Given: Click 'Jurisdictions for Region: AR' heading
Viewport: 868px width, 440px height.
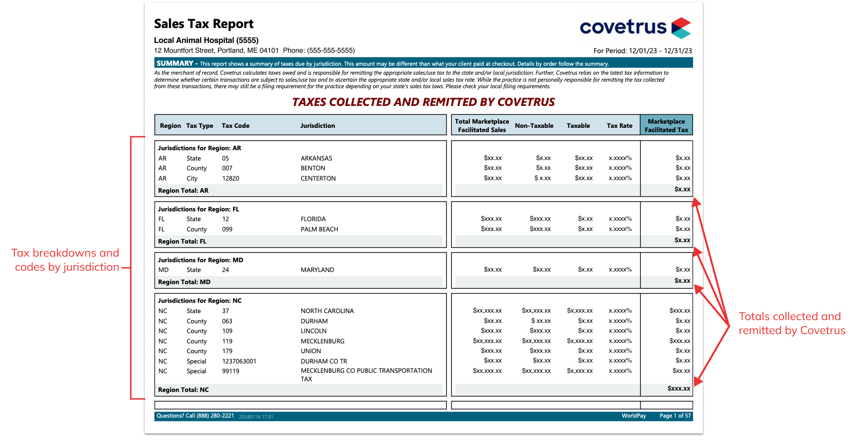Looking at the screenshot, I should (200, 148).
